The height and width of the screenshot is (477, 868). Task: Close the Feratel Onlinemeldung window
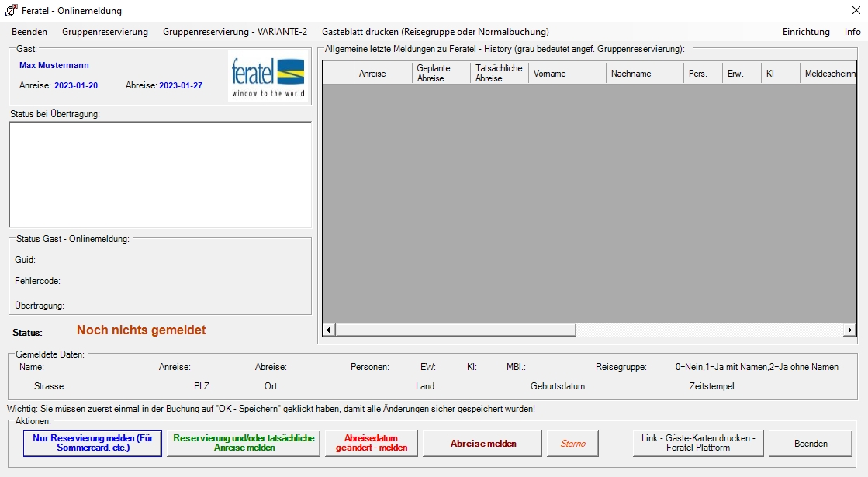click(856, 11)
